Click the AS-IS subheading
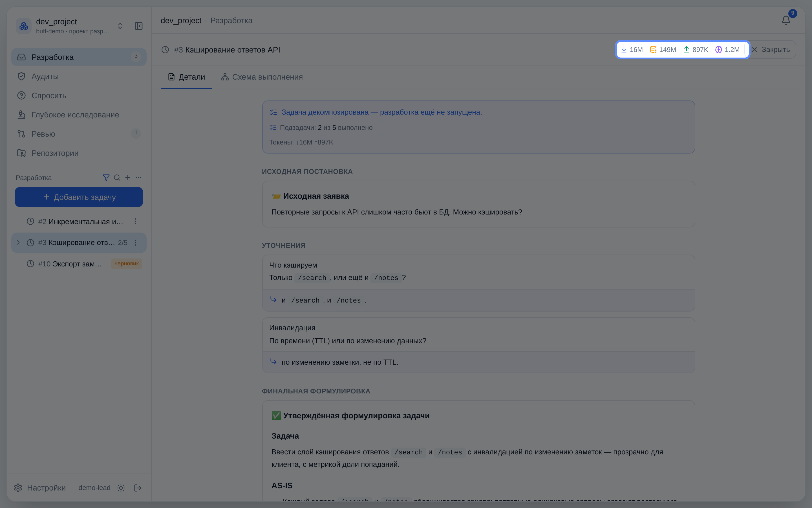The image size is (812, 508). tap(282, 485)
